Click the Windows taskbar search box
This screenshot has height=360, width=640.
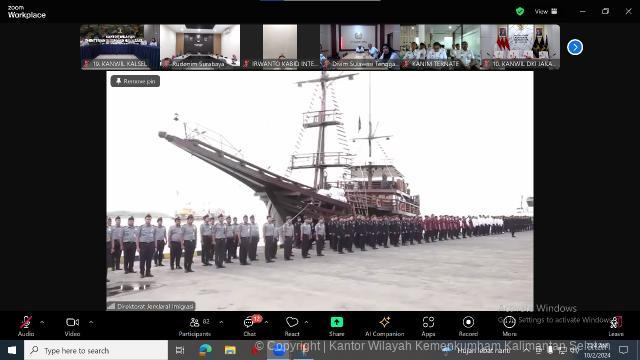click(96, 350)
